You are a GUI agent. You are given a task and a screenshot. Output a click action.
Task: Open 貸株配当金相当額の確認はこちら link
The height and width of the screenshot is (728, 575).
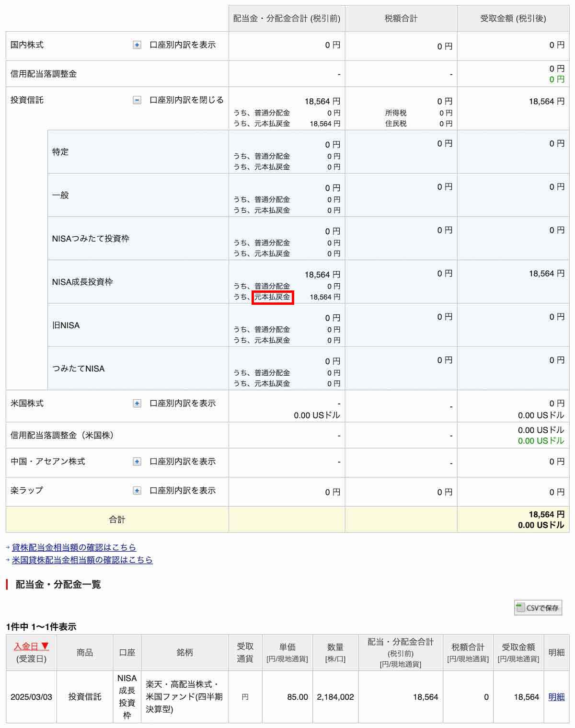[74, 547]
